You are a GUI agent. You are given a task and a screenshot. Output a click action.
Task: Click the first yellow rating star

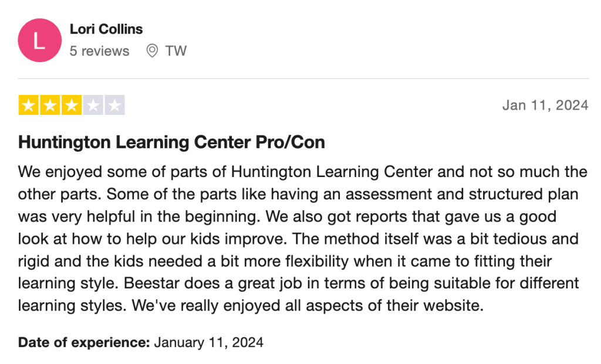coord(28,106)
